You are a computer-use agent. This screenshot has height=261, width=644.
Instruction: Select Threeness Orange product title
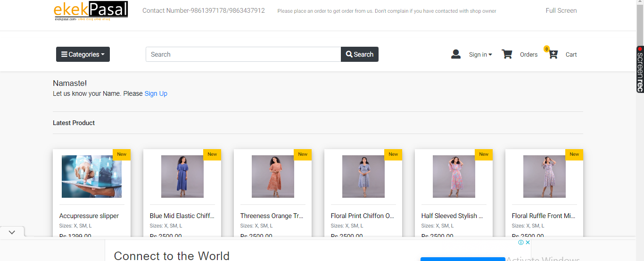pyautogui.click(x=272, y=216)
